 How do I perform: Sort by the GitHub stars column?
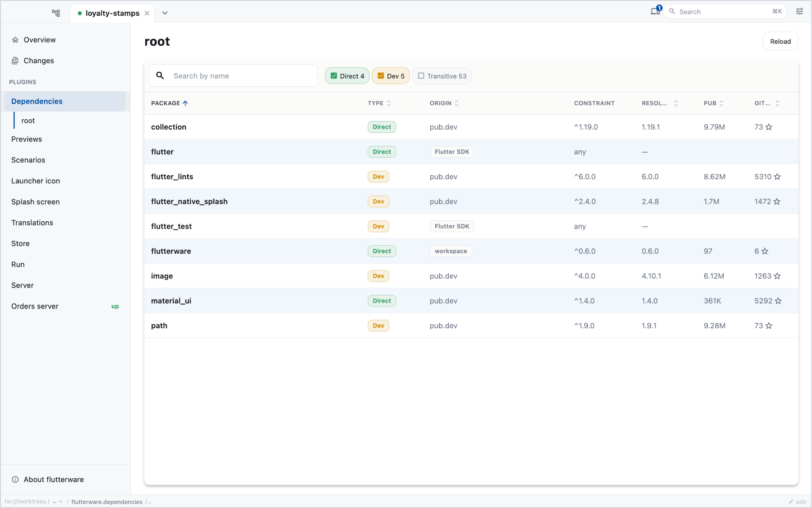(x=767, y=103)
